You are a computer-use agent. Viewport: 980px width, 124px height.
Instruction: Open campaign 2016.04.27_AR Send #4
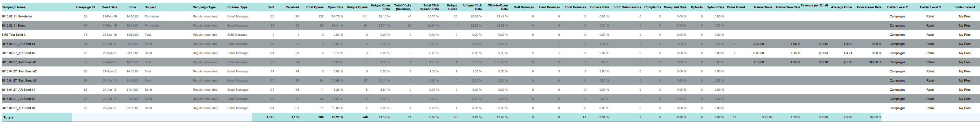(18, 44)
